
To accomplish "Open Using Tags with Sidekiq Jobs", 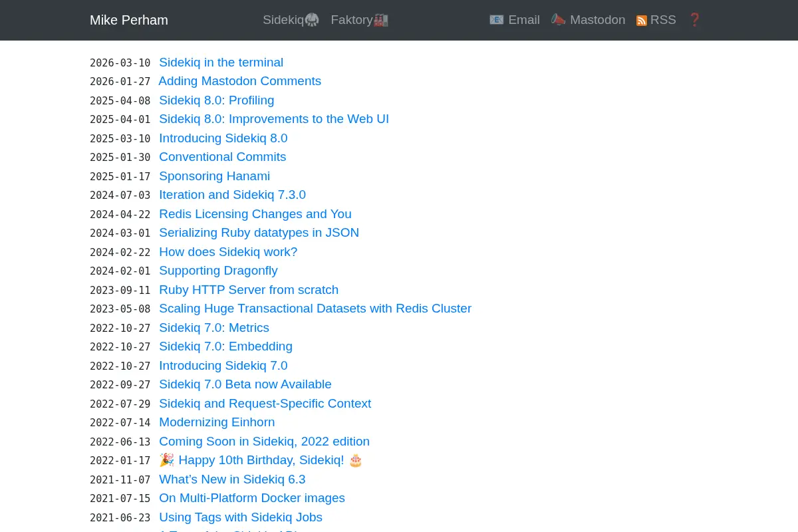I will [x=241, y=517].
